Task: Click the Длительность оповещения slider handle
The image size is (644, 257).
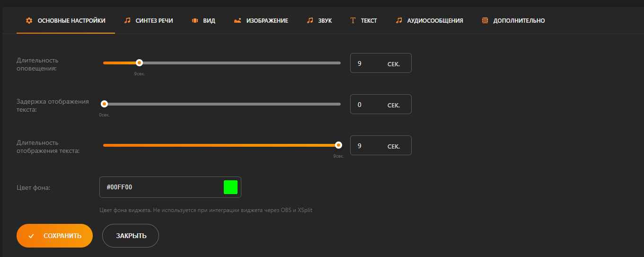Action: click(139, 63)
